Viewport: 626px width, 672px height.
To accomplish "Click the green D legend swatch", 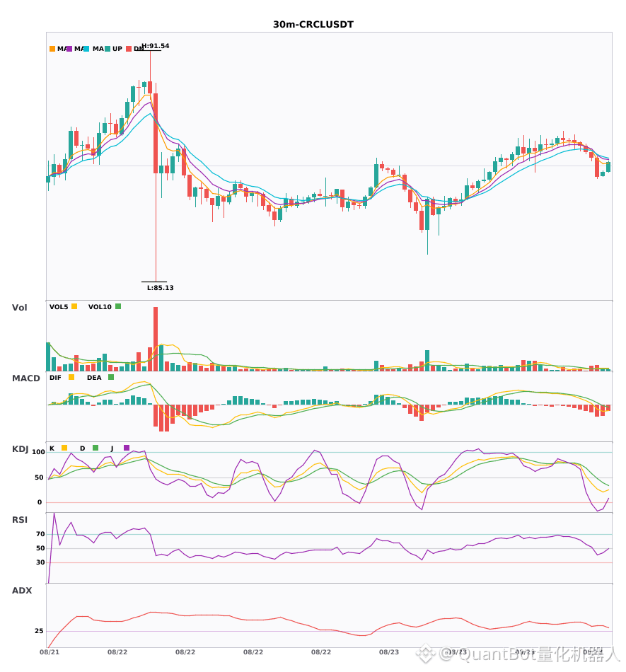I will 95,448.
